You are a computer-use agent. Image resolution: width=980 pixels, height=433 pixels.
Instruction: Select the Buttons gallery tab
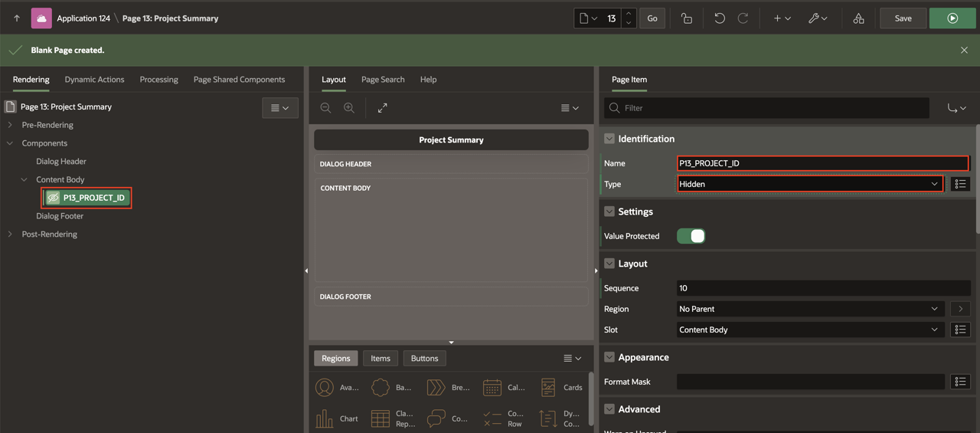424,358
